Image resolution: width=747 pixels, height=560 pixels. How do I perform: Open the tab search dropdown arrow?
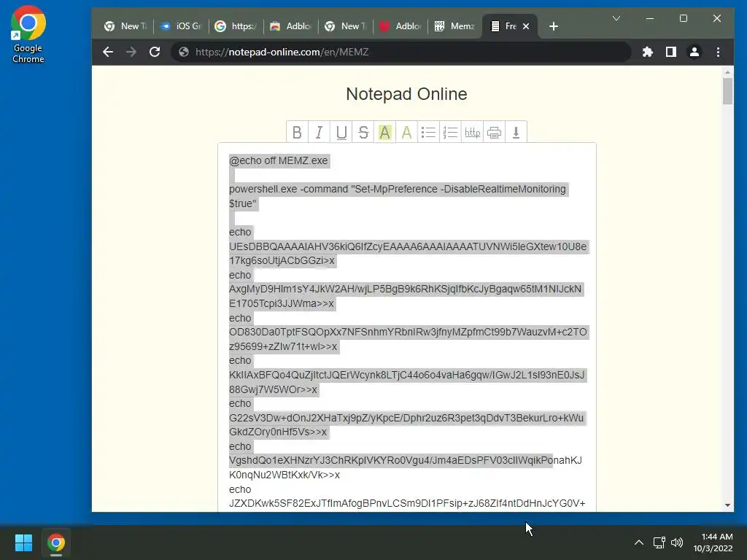[616, 18]
